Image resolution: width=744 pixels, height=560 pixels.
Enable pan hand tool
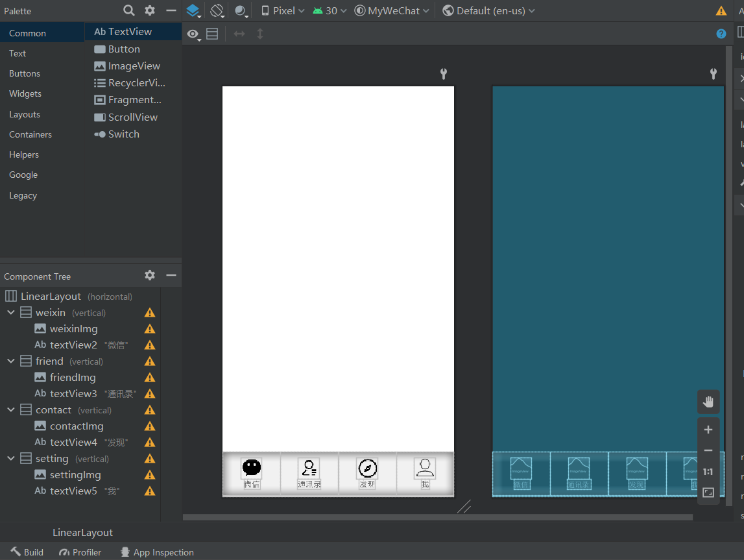(x=708, y=402)
